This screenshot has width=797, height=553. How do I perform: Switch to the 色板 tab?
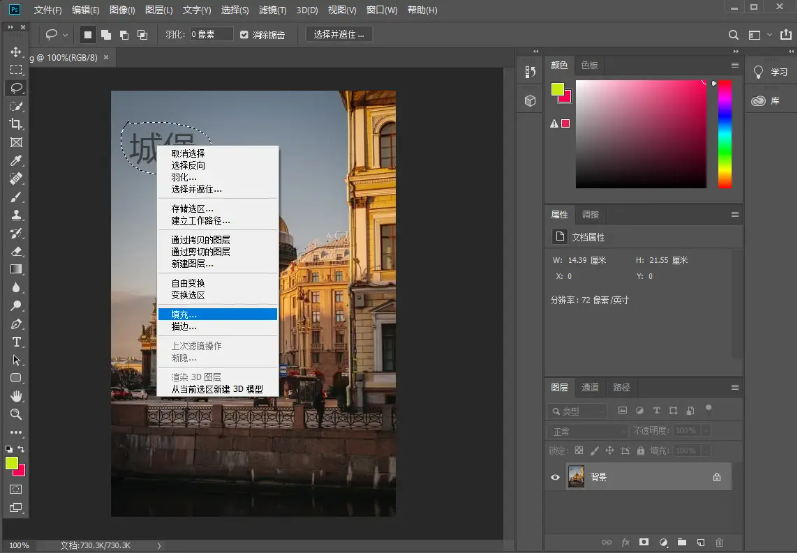coord(589,65)
